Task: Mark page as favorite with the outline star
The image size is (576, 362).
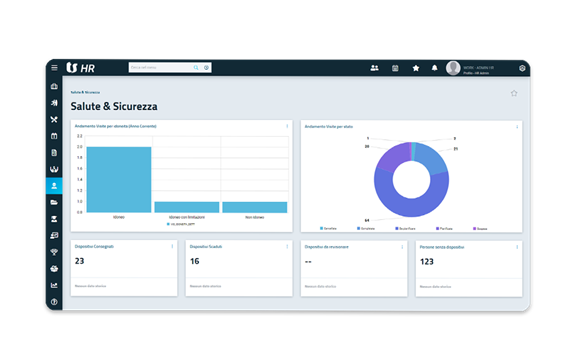Action: (x=514, y=93)
